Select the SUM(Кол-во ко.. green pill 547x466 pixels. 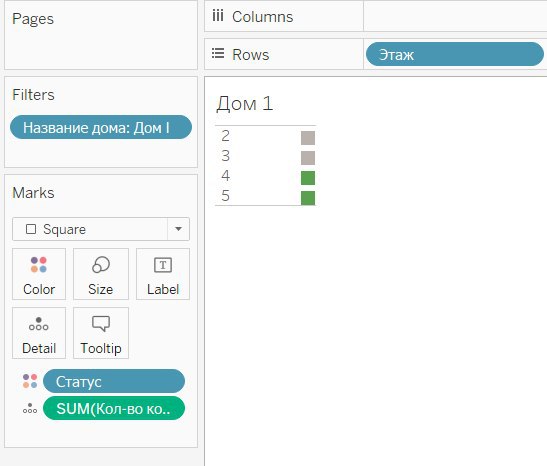pos(114,408)
